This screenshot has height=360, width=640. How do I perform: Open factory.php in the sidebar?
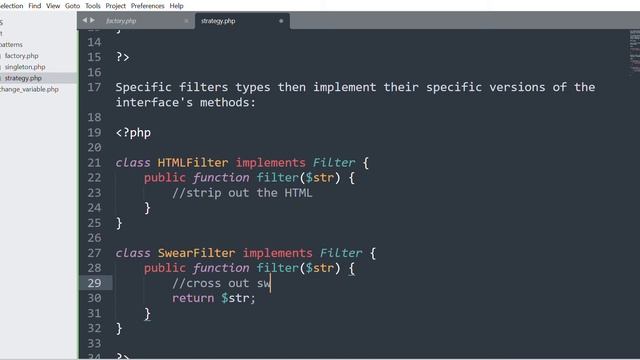click(x=22, y=56)
